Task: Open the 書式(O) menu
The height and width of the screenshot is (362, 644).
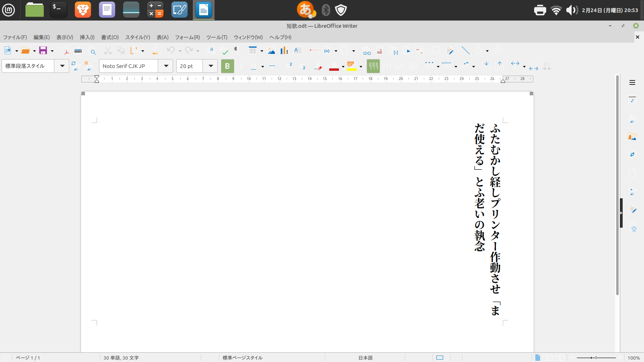Action: (109, 37)
